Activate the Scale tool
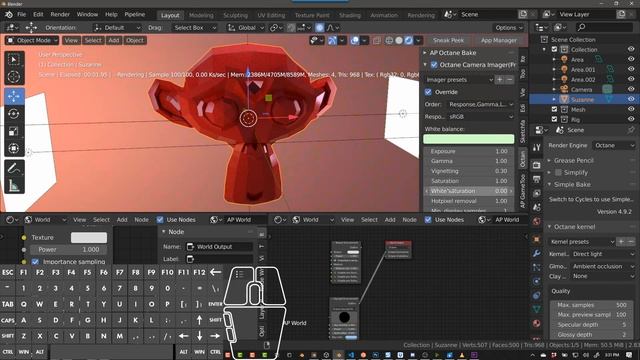640x360 pixels. pos(14,131)
